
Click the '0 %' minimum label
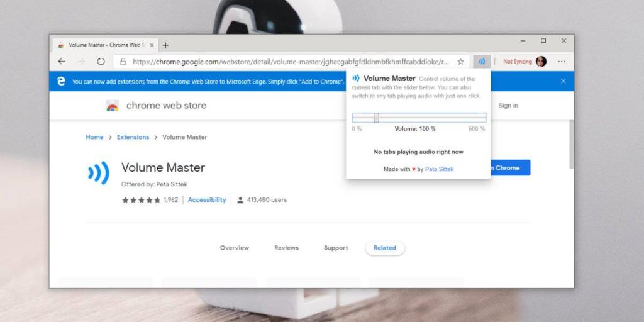coord(357,129)
